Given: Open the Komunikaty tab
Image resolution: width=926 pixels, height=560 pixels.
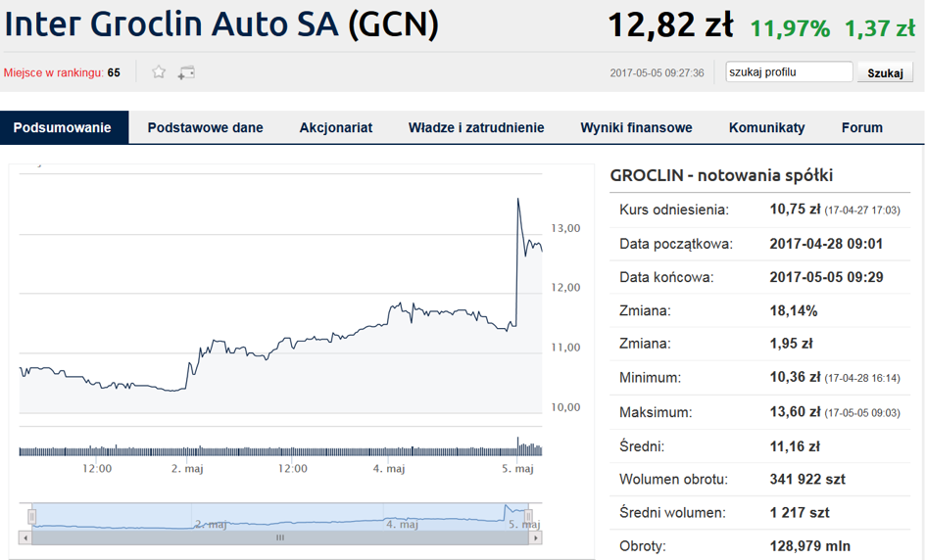Looking at the screenshot, I should (766, 127).
